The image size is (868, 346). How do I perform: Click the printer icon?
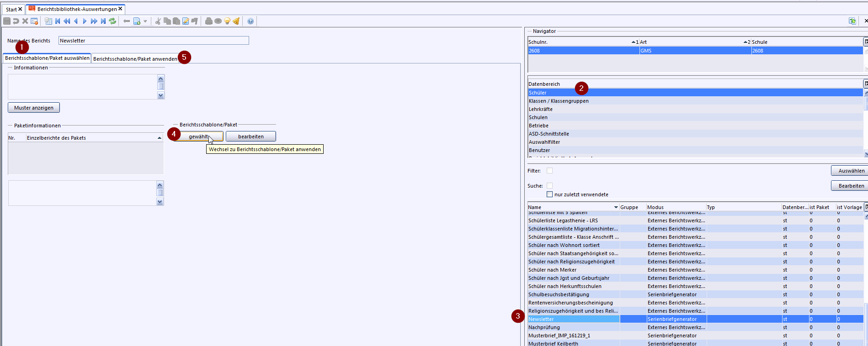click(209, 21)
